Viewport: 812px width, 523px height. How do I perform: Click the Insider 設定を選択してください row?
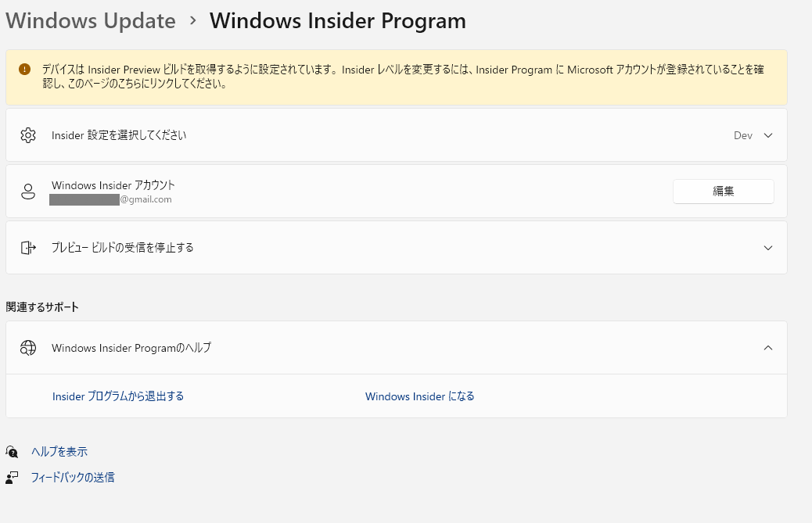396,135
